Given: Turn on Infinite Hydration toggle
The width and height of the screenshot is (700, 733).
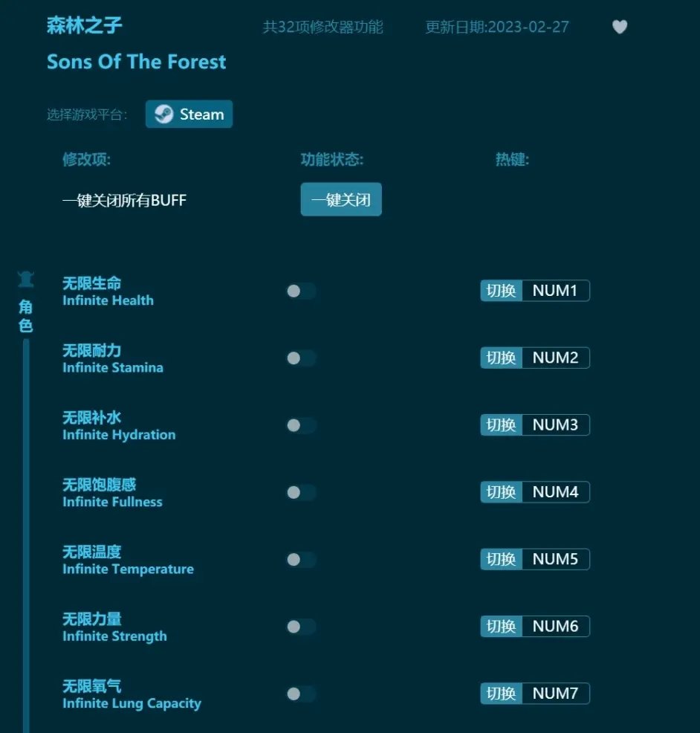Looking at the screenshot, I should (x=302, y=425).
